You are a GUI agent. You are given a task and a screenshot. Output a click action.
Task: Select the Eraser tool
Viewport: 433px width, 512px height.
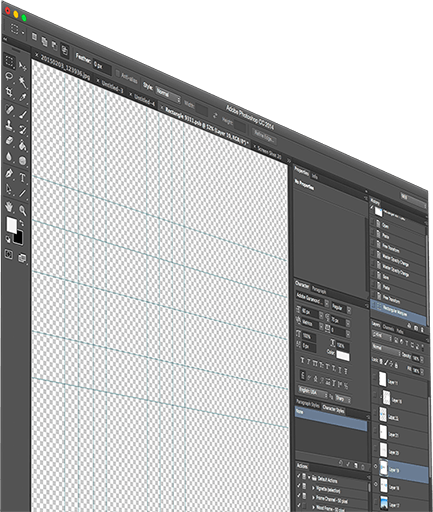(x=9, y=140)
